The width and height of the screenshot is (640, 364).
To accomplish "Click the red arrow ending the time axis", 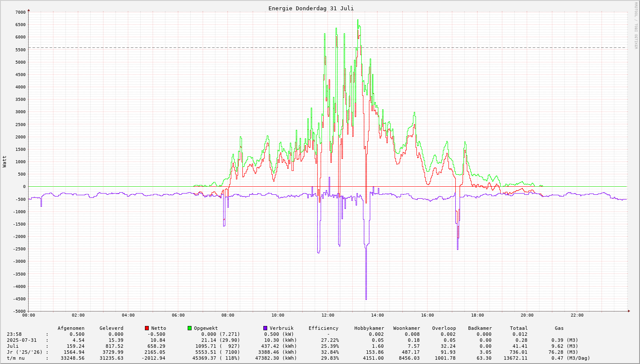I will click(629, 311).
